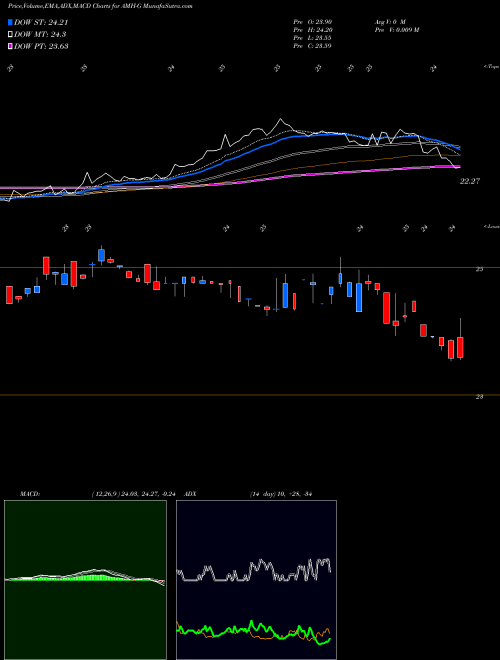
Task: Click the MACD (12,26,9) values text
Action: tap(136, 494)
